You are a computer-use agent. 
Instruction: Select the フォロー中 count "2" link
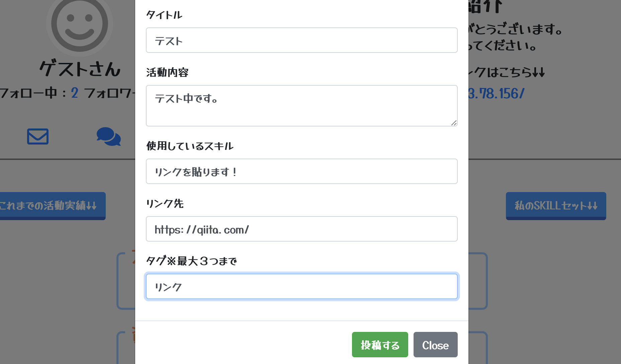coord(74,93)
